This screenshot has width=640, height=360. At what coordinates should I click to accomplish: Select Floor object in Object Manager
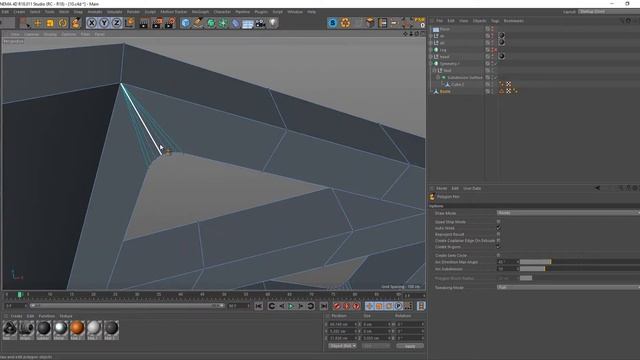[x=444, y=29]
